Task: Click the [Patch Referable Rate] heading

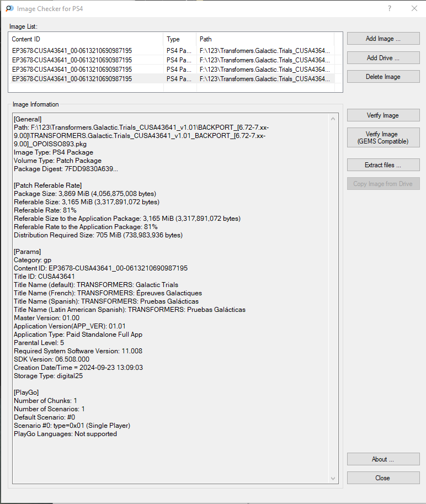Action: pyautogui.click(x=48, y=185)
